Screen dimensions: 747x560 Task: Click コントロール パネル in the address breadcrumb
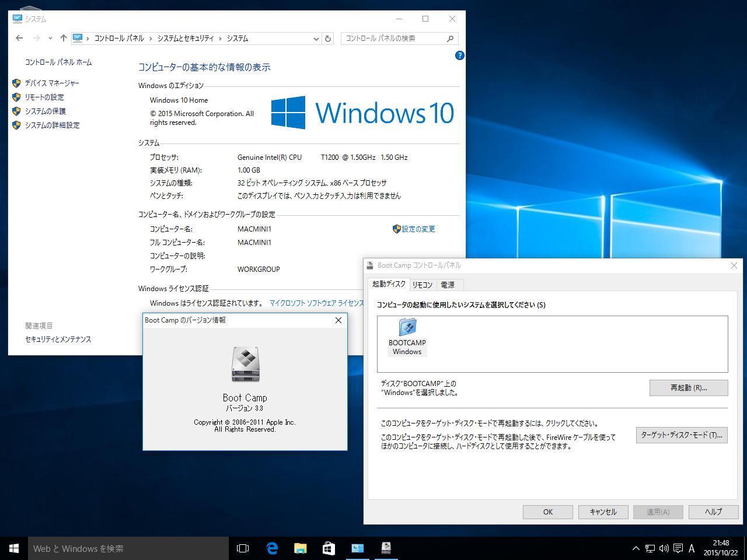119,38
